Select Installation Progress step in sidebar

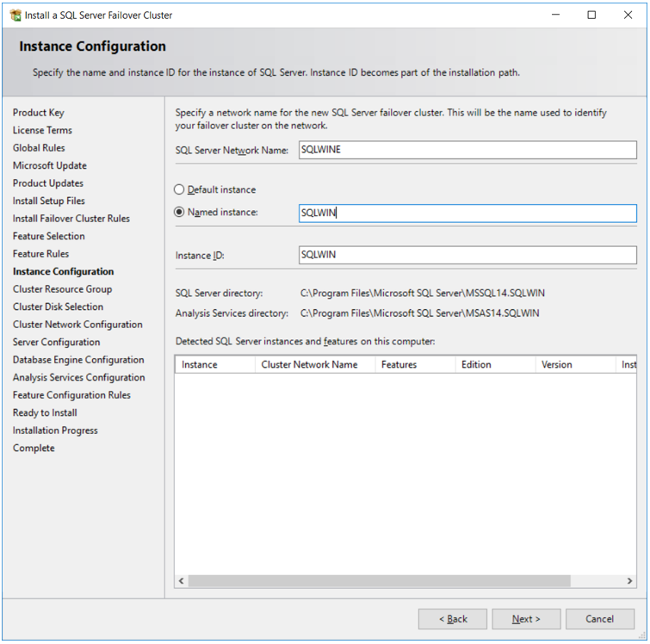click(x=55, y=430)
